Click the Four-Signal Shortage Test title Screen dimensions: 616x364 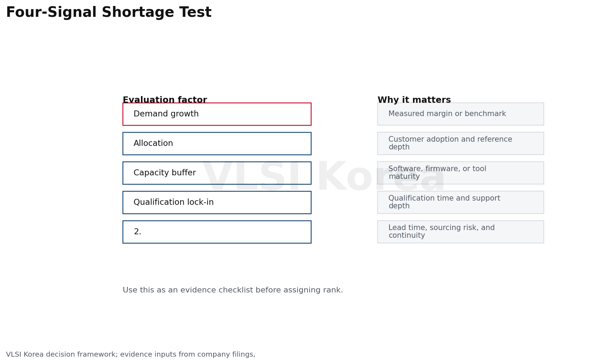click(x=109, y=13)
